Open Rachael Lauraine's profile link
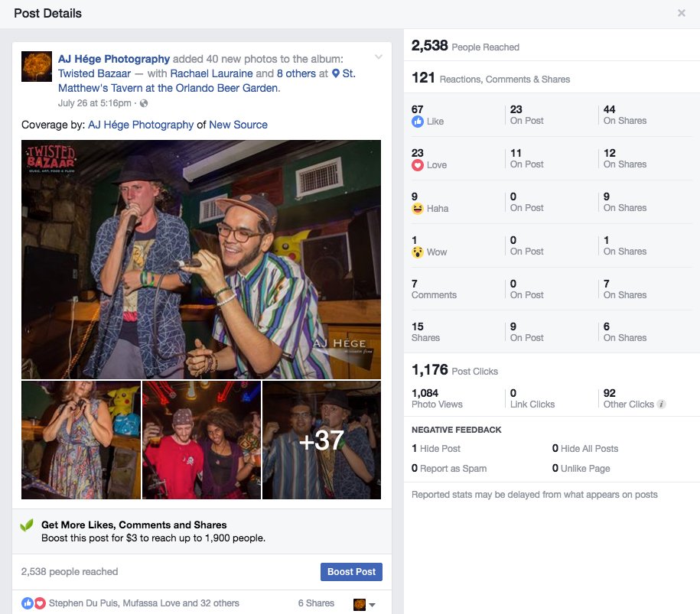The height and width of the screenshot is (614, 700). [212, 73]
